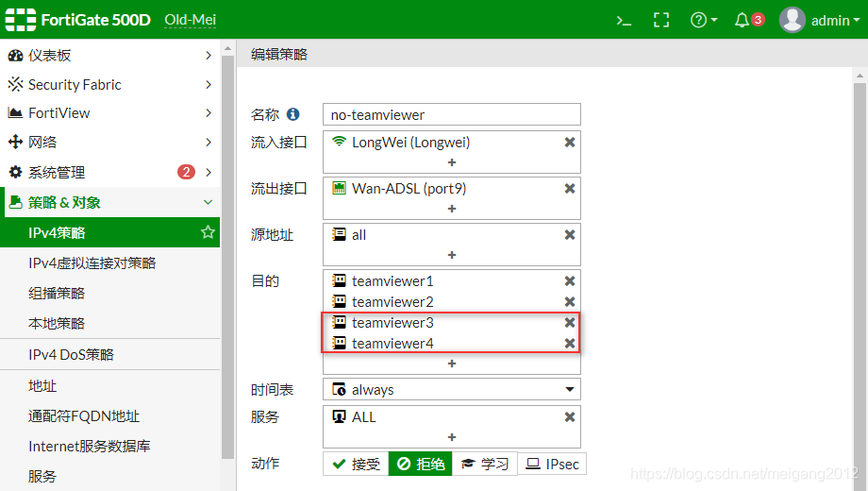The width and height of the screenshot is (868, 491).
Task: Remove Wan-ADSL (port9) outgoing interface
Action: click(569, 189)
